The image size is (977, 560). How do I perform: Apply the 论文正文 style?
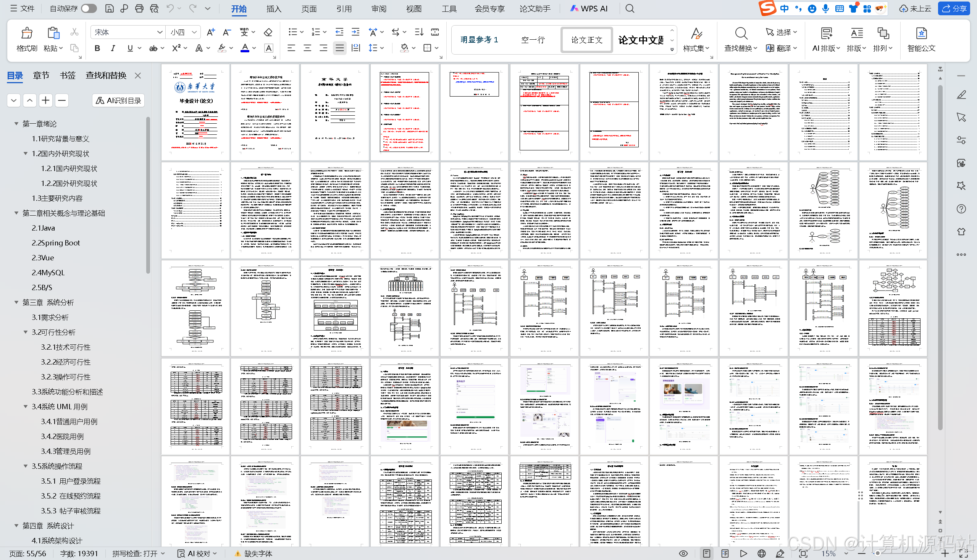point(586,40)
